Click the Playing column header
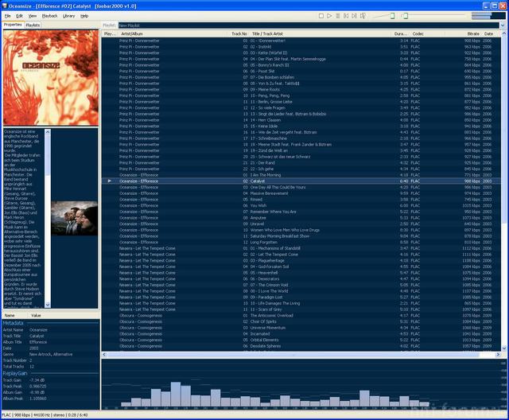The width and height of the screenshot is (509, 420). pyautogui.click(x=110, y=33)
